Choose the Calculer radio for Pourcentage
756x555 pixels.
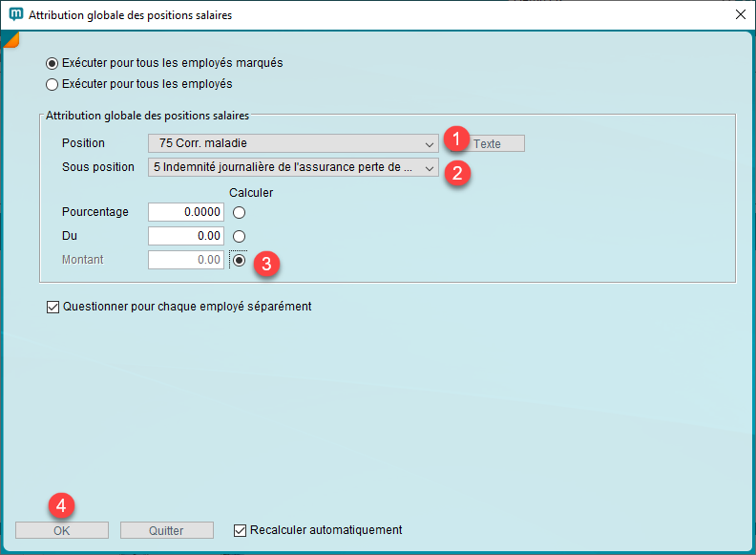tap(240, 212)
